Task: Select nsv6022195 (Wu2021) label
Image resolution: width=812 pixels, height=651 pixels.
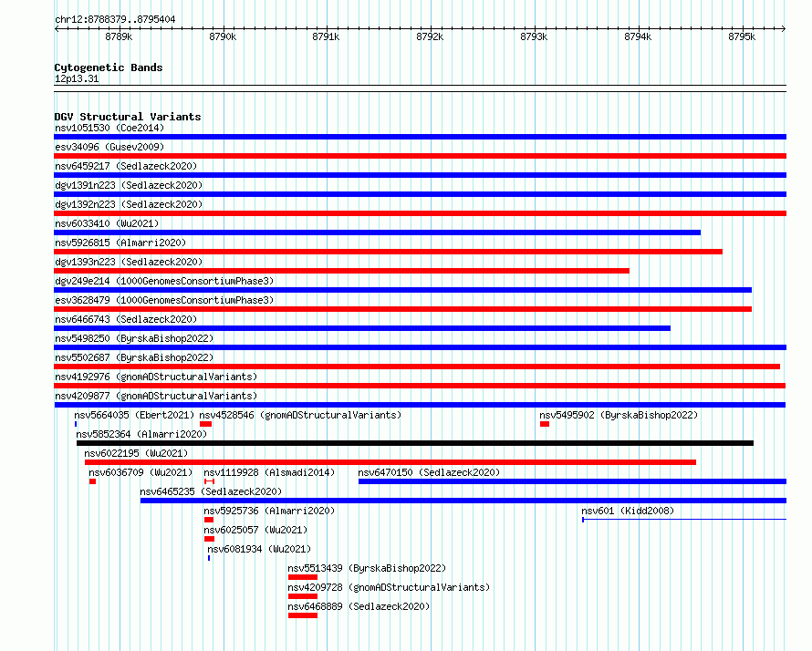Action: (136, 453)
